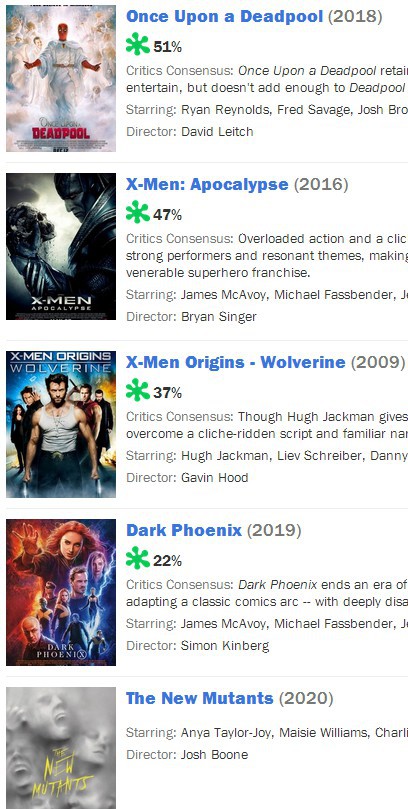The image size is (408, 809).
Task: Click The New Mutants poster thumbnail
Action: pyautogui.click(x=61, y=748)
